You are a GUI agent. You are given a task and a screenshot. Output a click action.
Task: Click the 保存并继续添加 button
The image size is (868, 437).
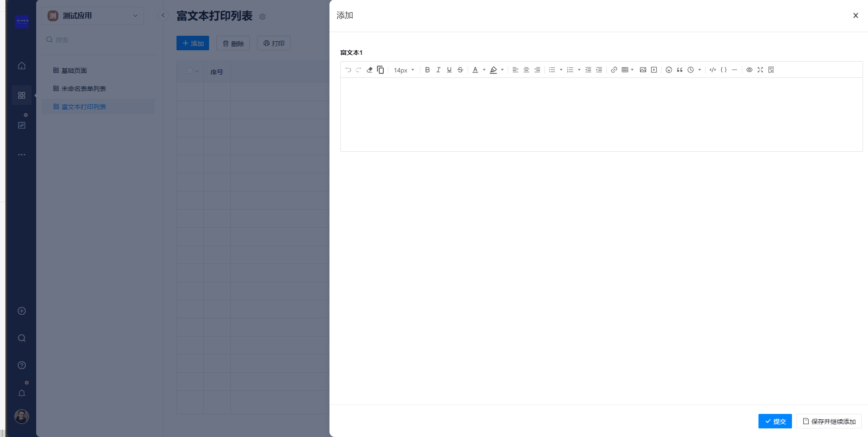click(x=829, y=421)
